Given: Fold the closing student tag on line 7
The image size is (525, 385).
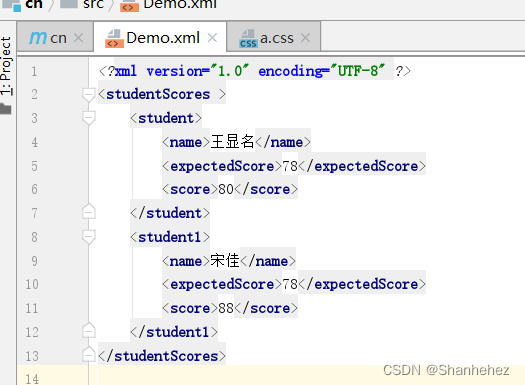Looking at the screenshot, I should click(x=88, y=212).
